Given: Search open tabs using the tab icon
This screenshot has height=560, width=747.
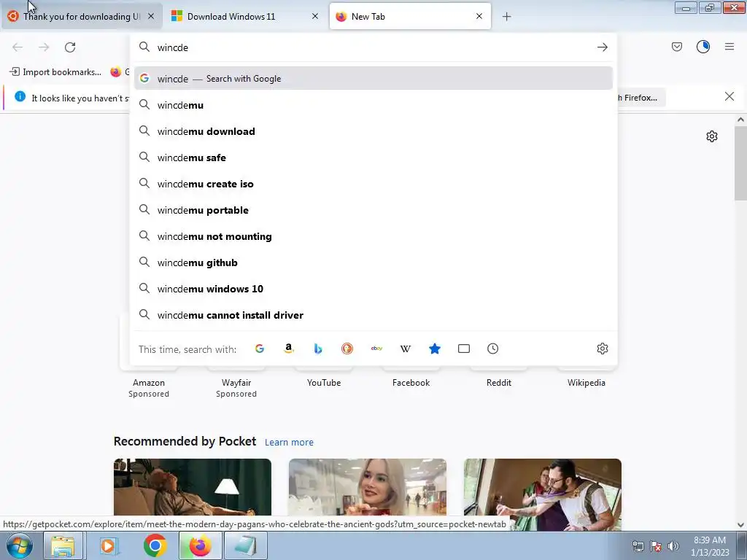Looking at the screenshot, I should click(x=463, y=349).
